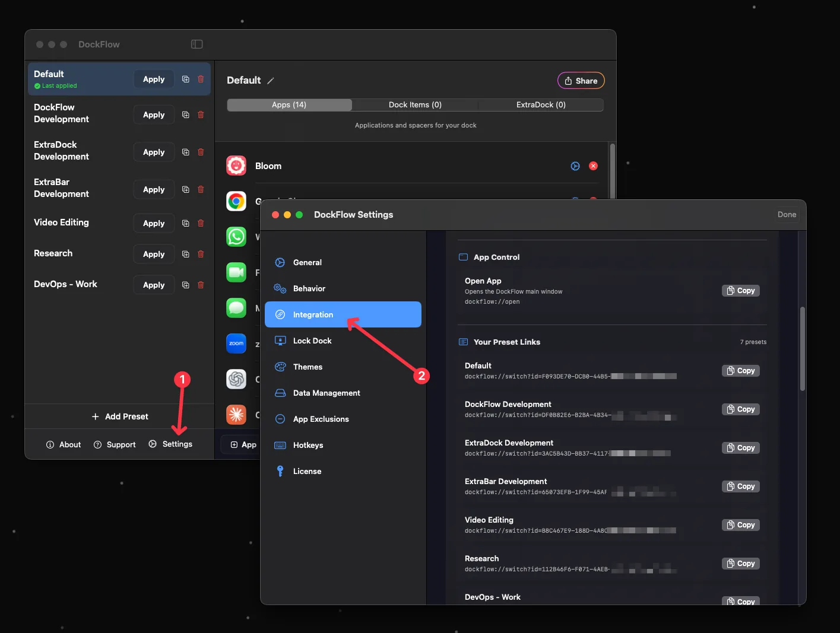Open Behavior settings section

pyautogui.click(x=343, y=288)
